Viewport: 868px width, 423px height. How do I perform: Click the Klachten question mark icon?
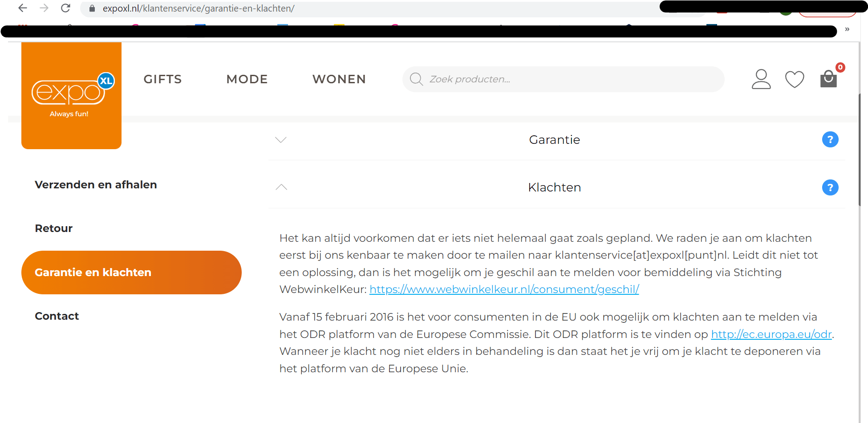(830, 187)
